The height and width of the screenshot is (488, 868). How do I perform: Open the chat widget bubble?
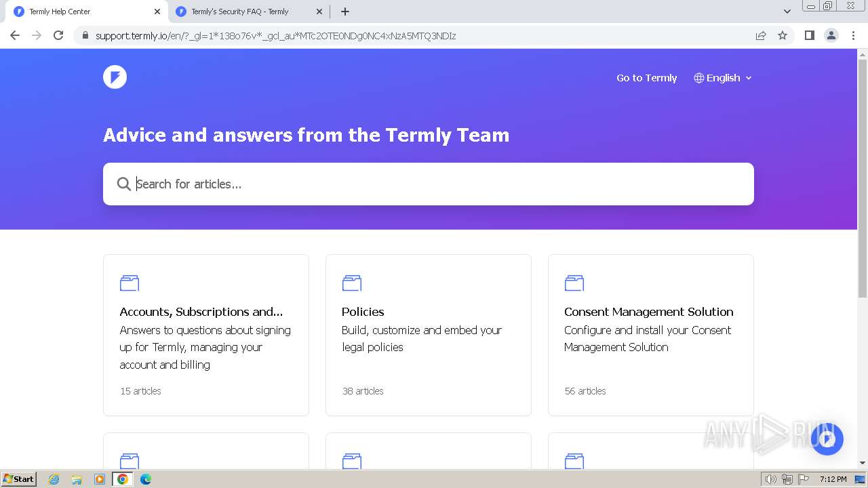827,439
